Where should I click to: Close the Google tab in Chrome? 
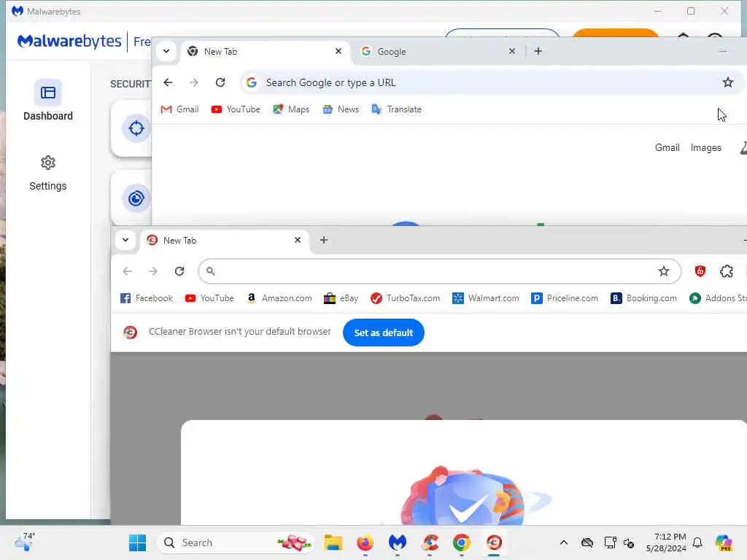coord(511,51)
